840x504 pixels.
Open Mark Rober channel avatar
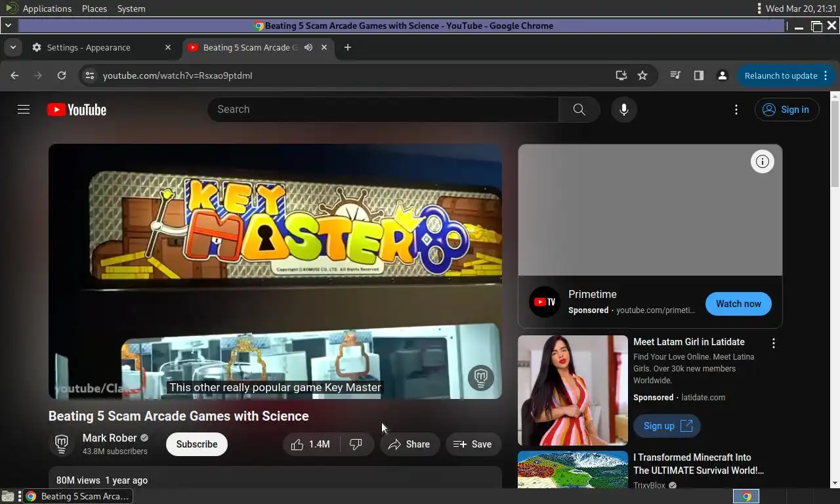(x=62, y=444)
